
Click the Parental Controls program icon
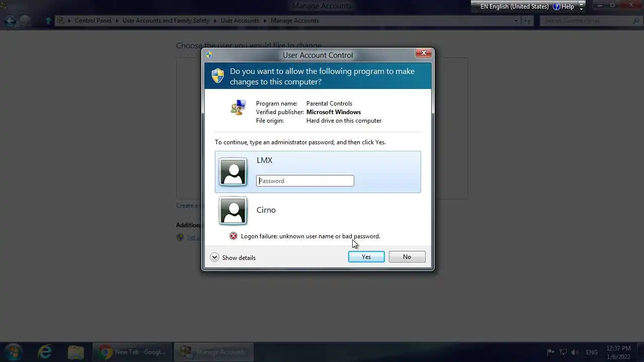tap(238, 107)
